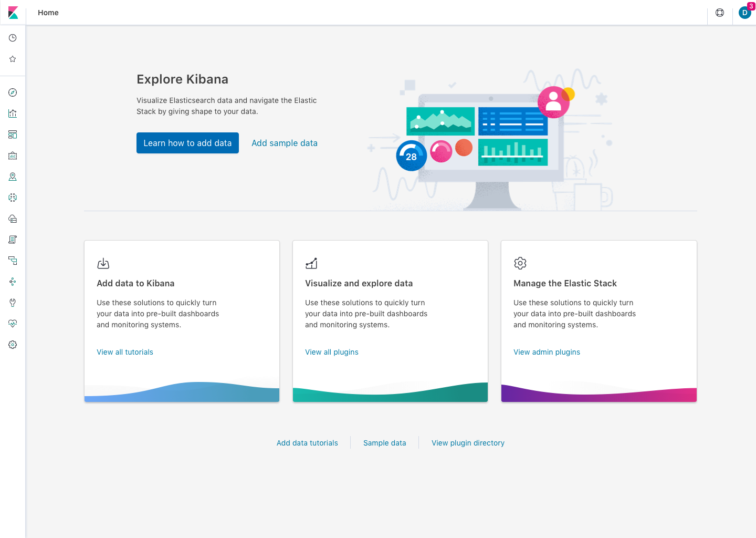The height and width of the screenshot is (538, 756).
Task: Open Machine Learning icon in sidebar
Action: (x=13, y=198)
